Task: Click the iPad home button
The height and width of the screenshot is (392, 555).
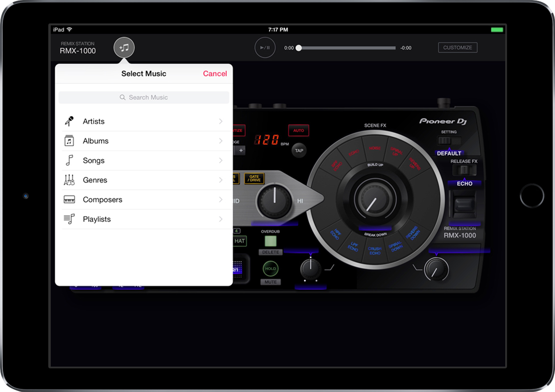Action: (532, 196)
